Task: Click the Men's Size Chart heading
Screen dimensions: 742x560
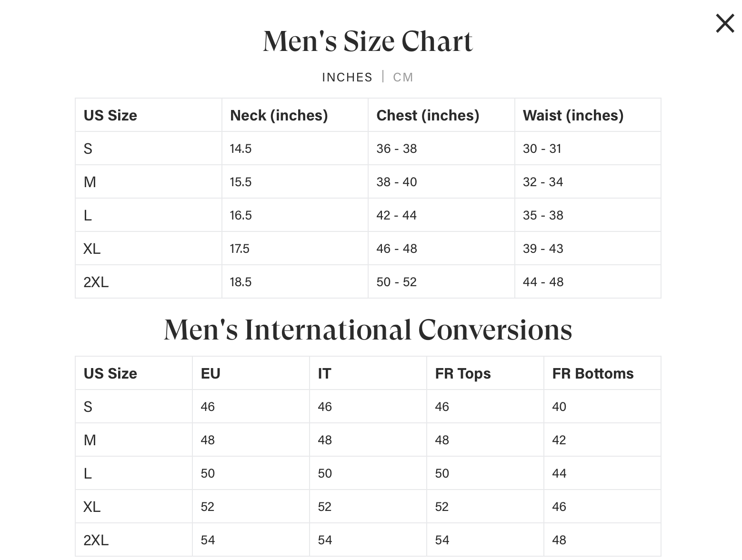Action: [x=368, y=41]
